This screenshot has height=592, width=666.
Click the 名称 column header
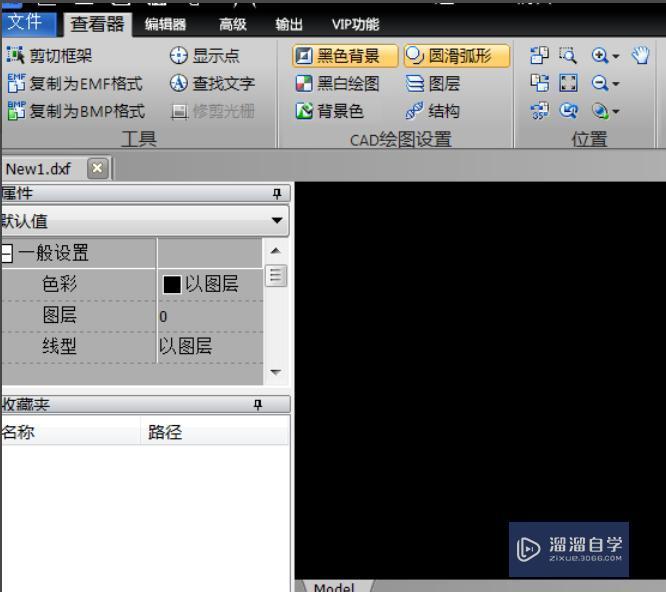tap(71, 433)
